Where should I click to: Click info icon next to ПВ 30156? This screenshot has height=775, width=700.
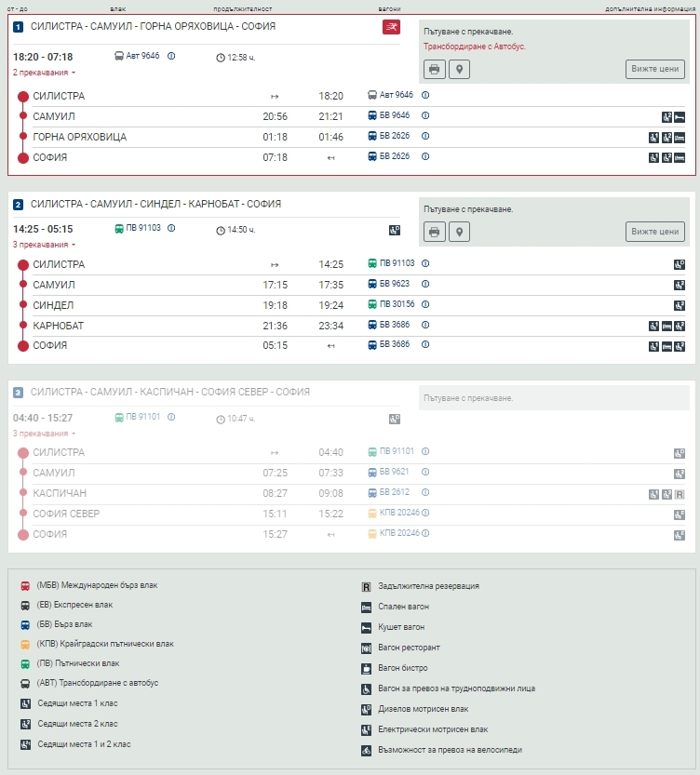coord(425,305)
